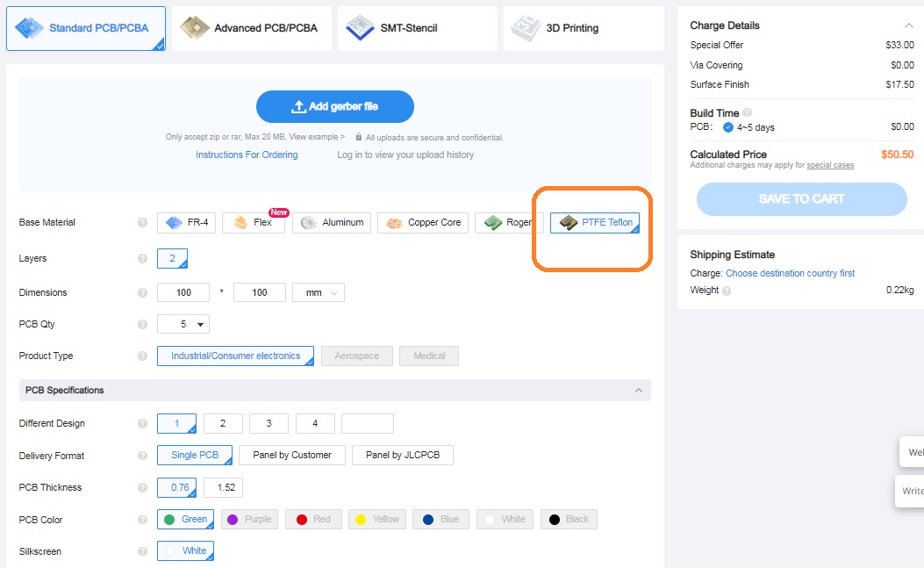Image resolution: width=924 pixels, height=568 pixels.
Task: Click help icon beside Layers
Action: [x=143, y=259]
